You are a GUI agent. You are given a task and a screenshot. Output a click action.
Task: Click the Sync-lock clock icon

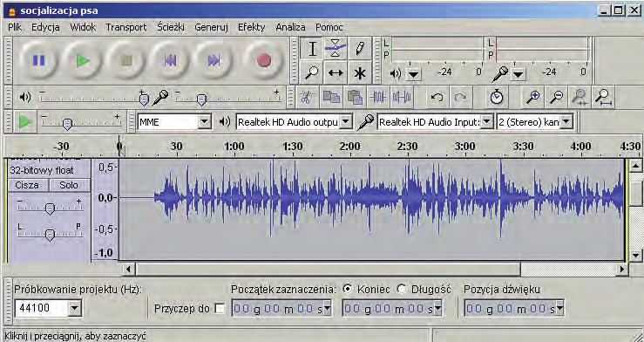(497, 98)
